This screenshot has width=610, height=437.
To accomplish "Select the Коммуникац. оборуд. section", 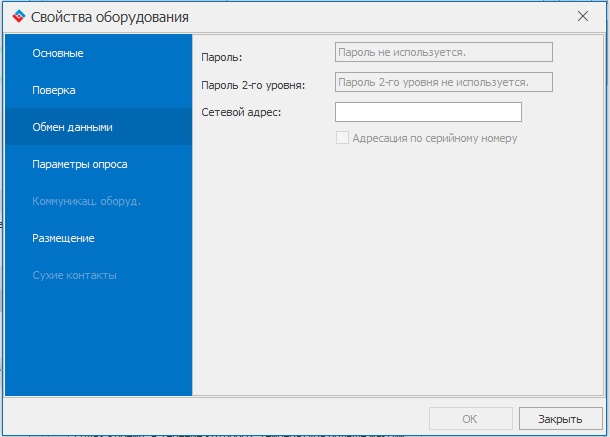I will coord(98,201).
